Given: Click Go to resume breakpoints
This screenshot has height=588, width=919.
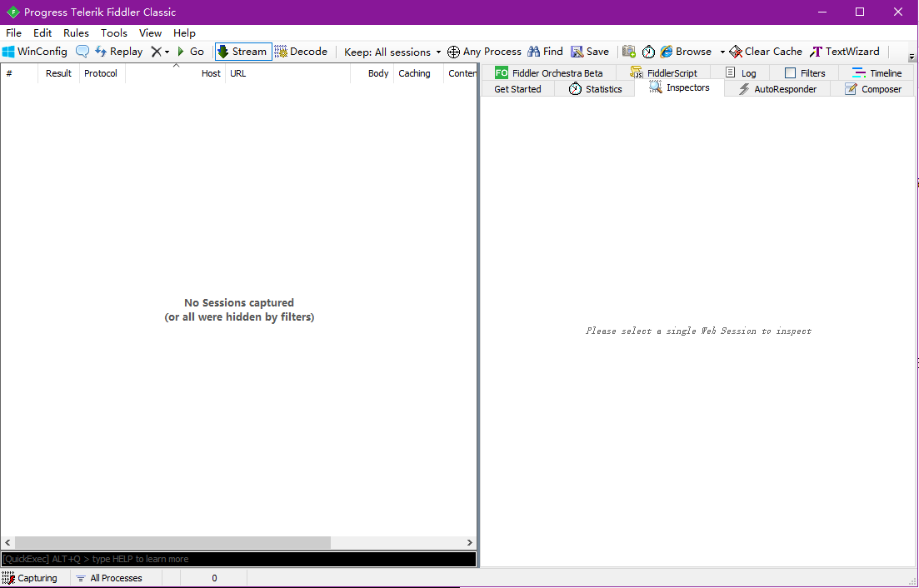Looking at the screenshot, I should coord(191,52).
